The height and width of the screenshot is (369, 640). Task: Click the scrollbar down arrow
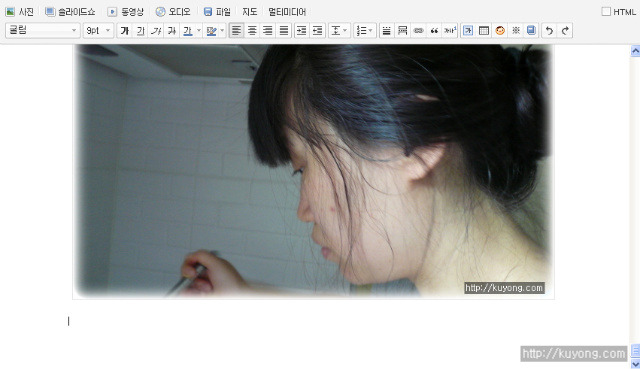(x=636, y=363)
